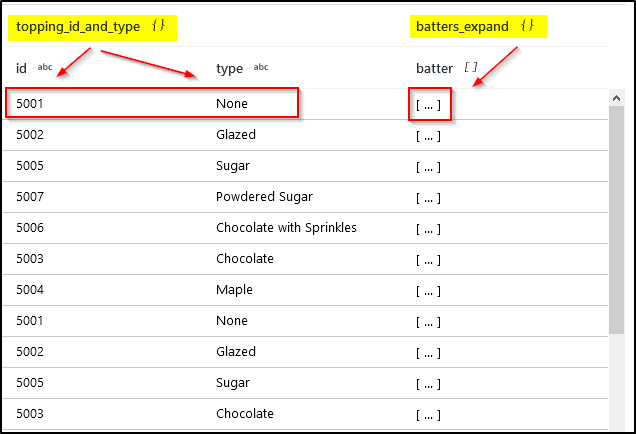Select the first Sugar type cell
Screen dimensions: 636x434
(x=233, y=166)
